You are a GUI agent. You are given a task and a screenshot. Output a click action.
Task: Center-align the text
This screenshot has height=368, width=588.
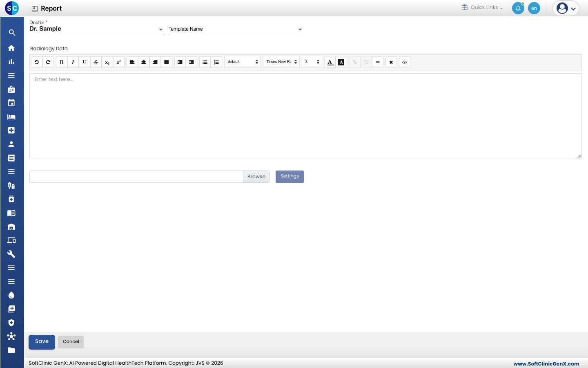[x=144, y=62]
